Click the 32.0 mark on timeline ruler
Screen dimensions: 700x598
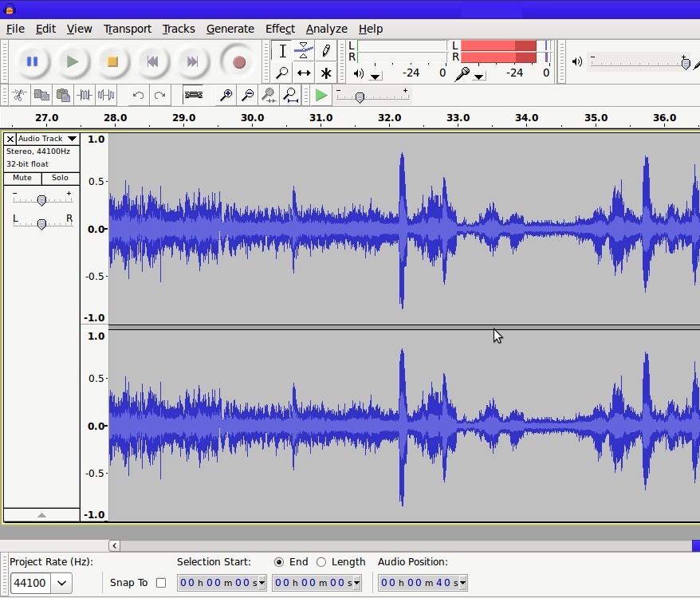click(389, 118)
